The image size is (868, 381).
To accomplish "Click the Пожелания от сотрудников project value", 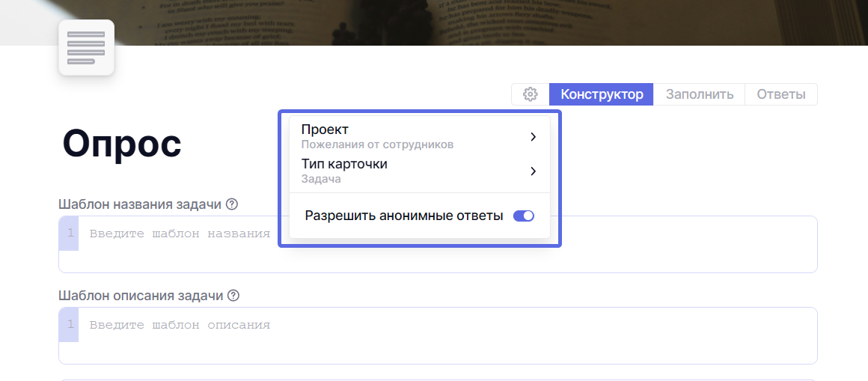I will point(377,144).
